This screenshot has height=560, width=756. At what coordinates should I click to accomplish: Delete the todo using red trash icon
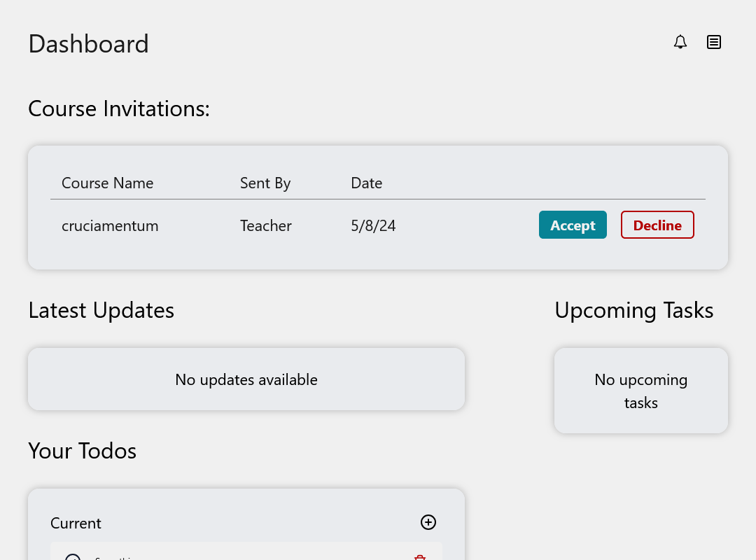(x=420, y=557)
